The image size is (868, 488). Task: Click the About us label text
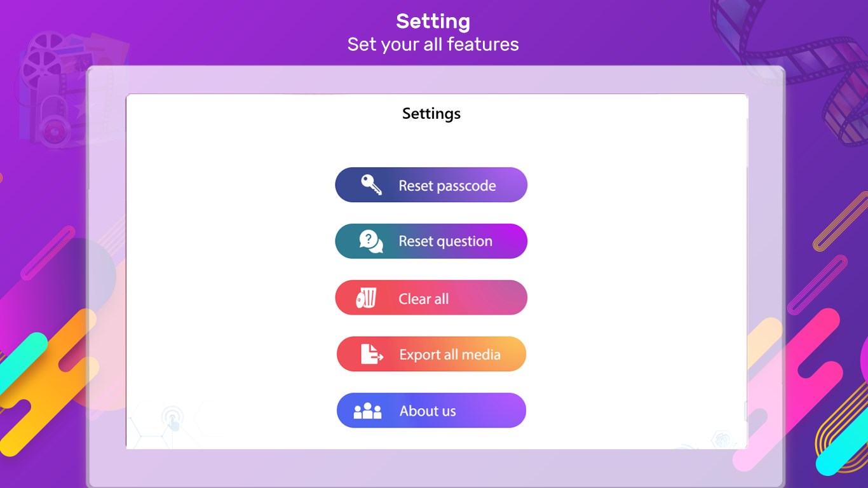(428, 411)
